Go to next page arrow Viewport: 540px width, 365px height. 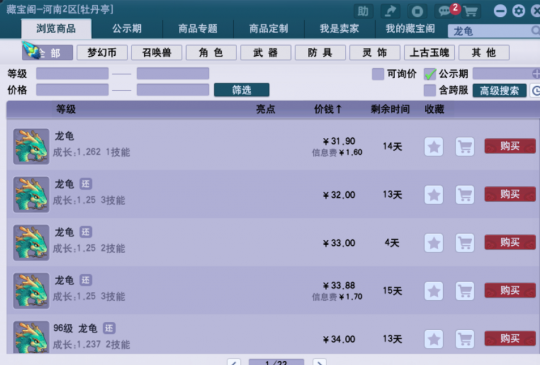click(320, 362)
